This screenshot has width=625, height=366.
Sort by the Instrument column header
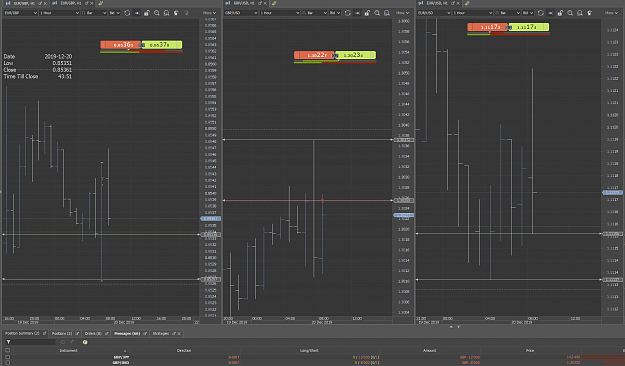[x=69, y=350]
